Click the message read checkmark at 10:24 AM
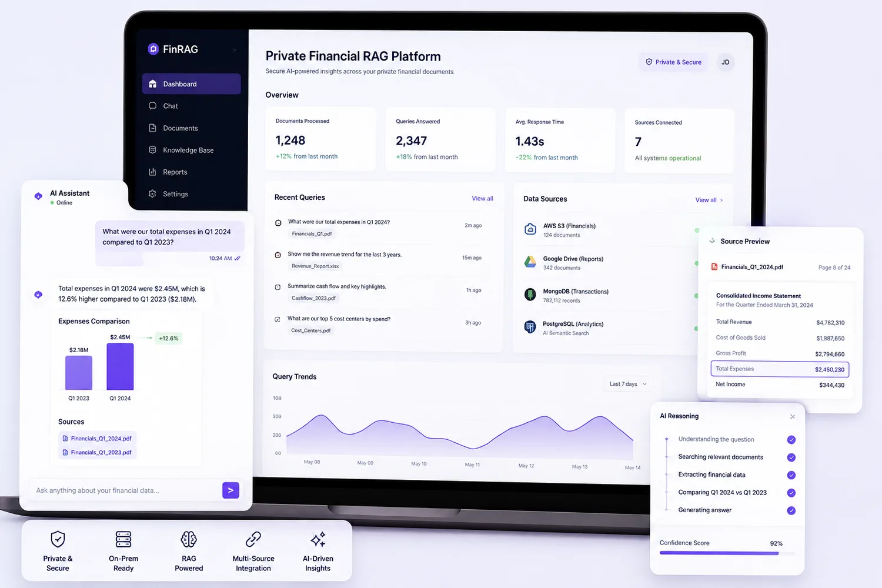Screen dimensions: 882x588 tap(238, 258)
